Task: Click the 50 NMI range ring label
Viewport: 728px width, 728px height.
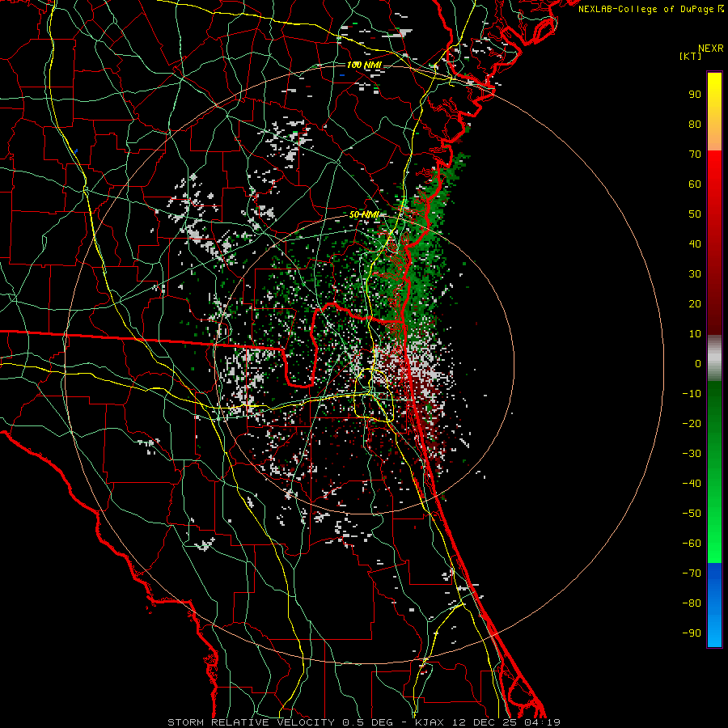Action: coord(365,214)
